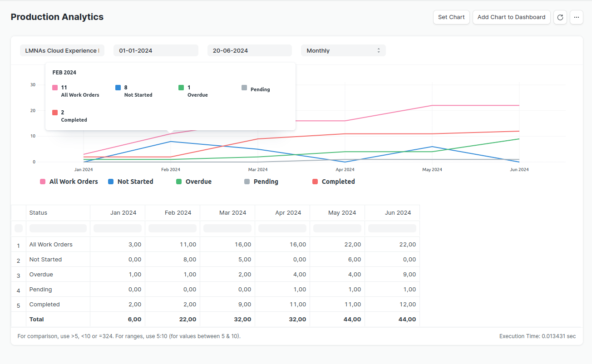Screen dimensions: 592x364
Task: Click the Set Chart button
Action: coord(451,17)
